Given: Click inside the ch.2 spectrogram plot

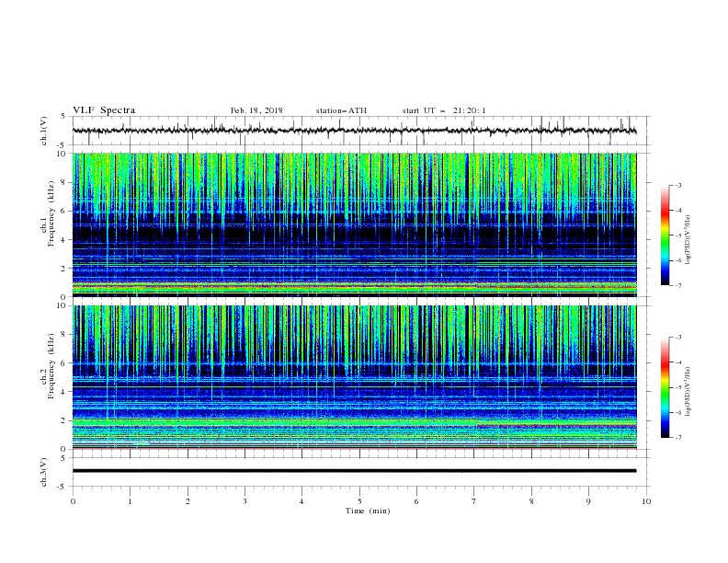Looking at the screenshot, I should [x=354, y=377].
